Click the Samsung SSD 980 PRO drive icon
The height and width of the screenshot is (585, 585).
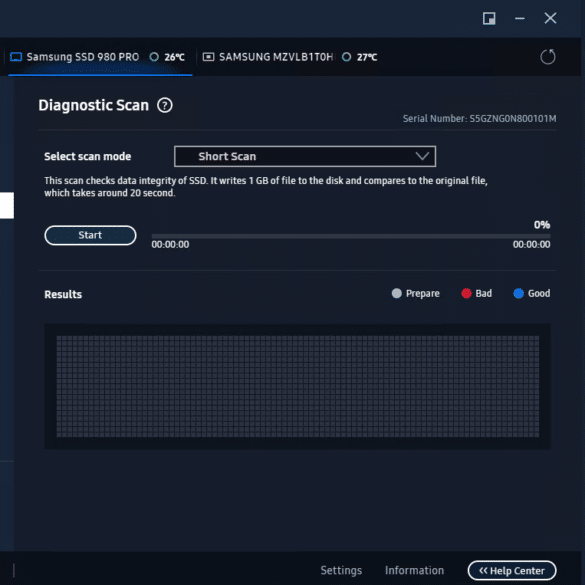(16, 57)
